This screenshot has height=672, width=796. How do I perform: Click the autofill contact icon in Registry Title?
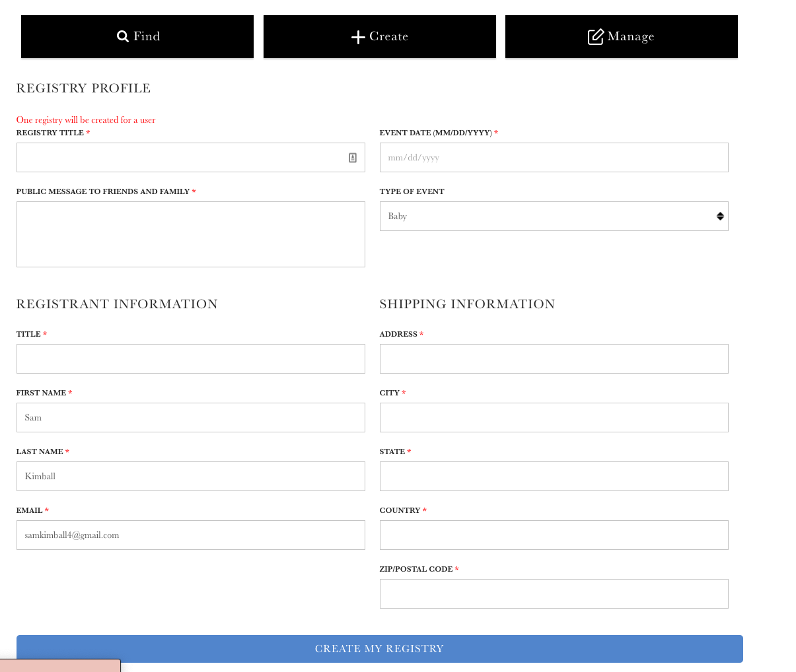353,158
